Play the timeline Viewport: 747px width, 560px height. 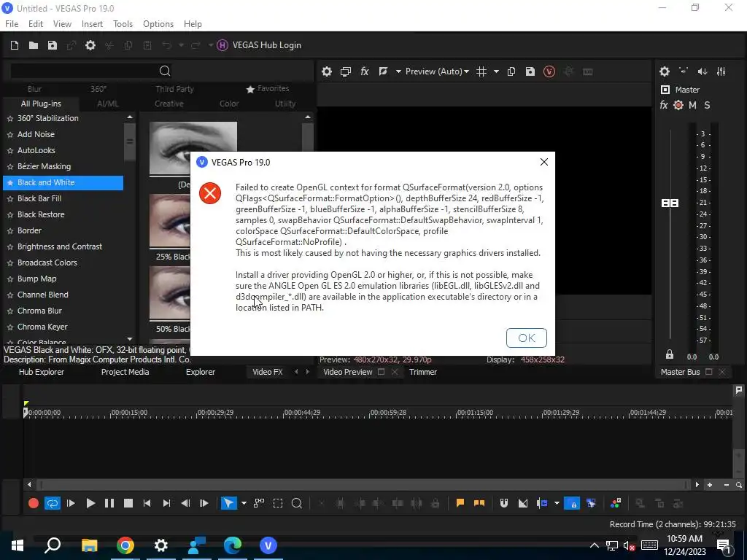[x=90, y=503]
